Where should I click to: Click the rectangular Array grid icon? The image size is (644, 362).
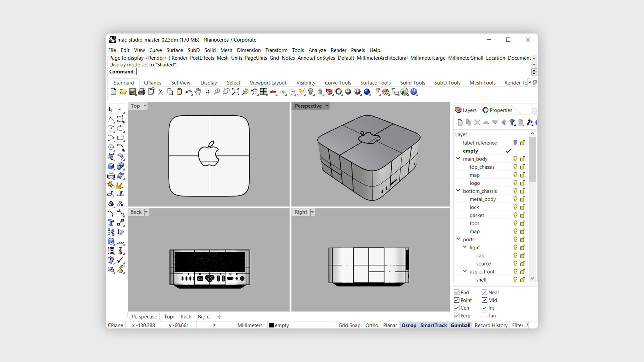pyautogui.click(x=111, y=251)
